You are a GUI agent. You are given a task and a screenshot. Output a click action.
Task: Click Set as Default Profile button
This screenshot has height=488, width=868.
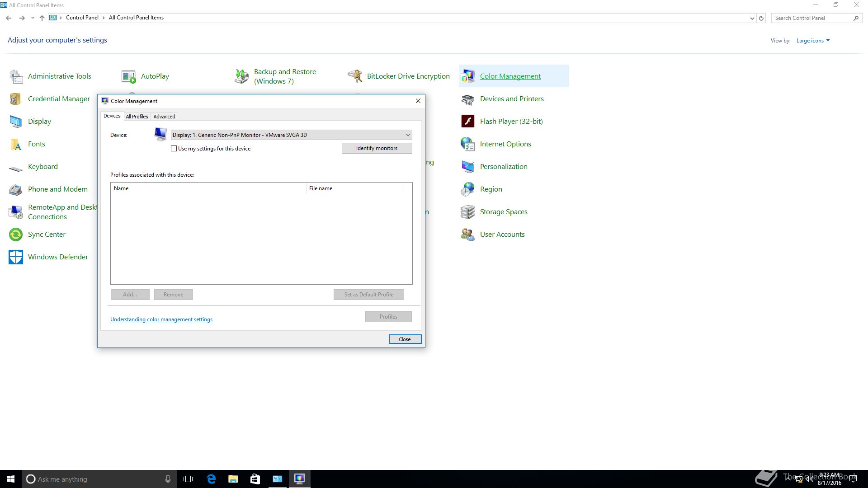[x=368, y=295]
